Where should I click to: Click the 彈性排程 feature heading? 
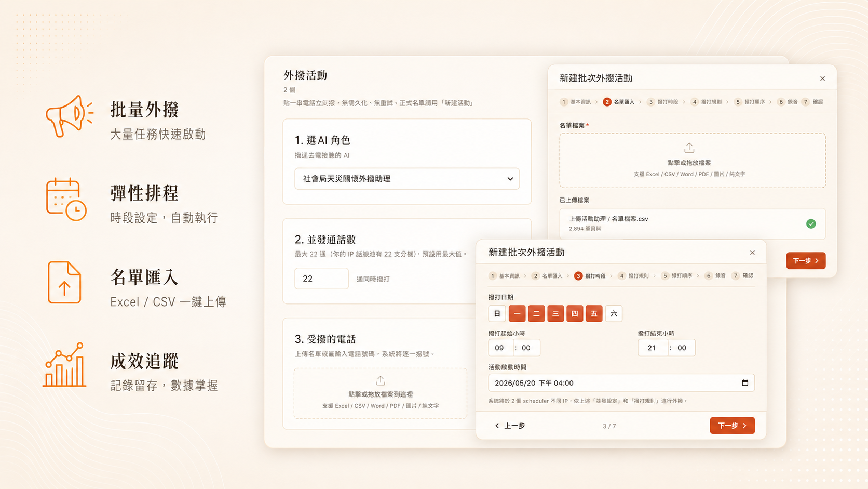(144, 193)
